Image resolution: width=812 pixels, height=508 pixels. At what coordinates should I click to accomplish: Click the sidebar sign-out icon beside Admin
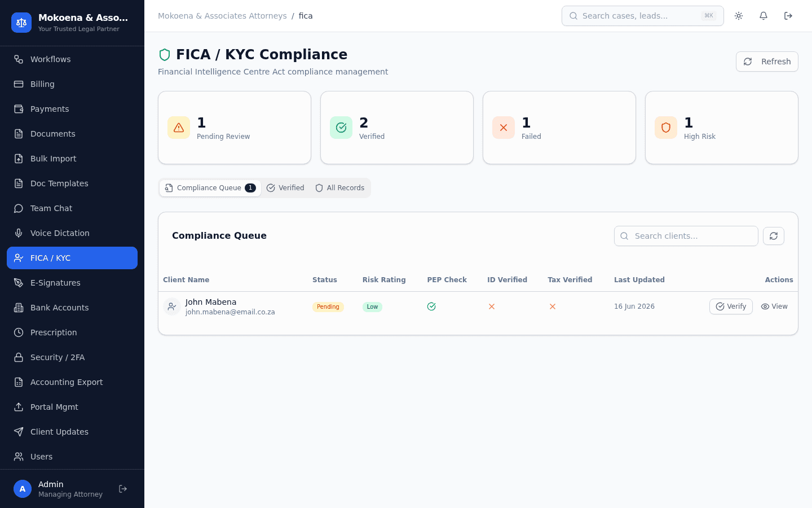pos(123,489)
